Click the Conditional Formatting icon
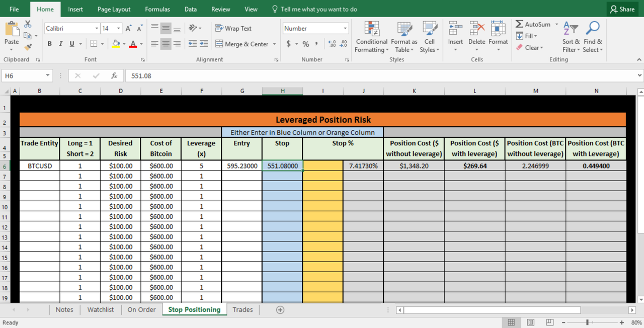644x328 pixels. pos(371,29)
